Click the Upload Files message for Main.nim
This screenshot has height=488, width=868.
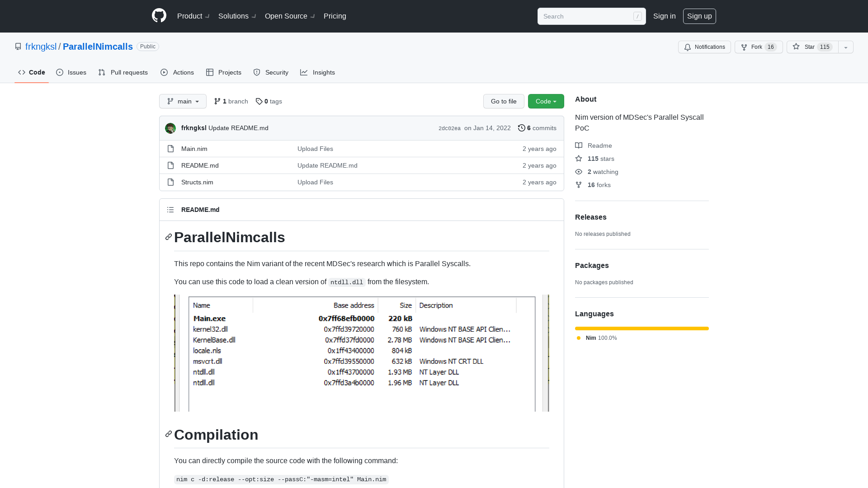(315, 149)
